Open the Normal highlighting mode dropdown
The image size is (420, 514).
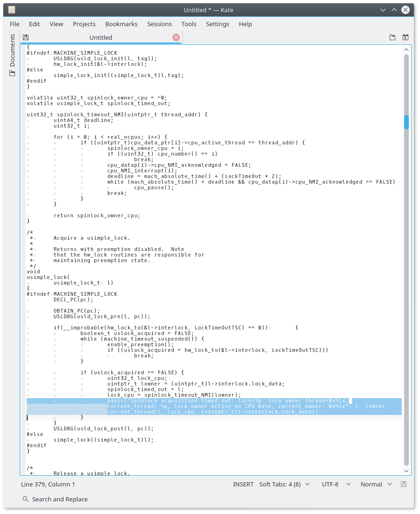pos(376,484)
